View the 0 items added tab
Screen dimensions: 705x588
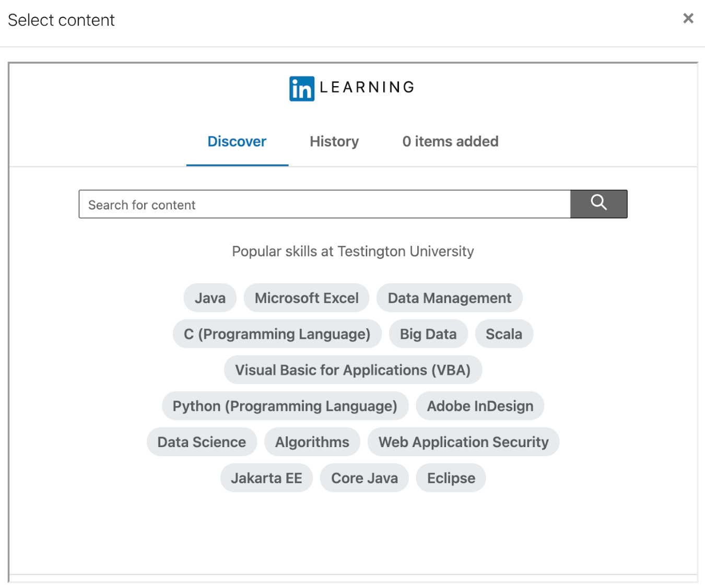tap(450, 142)
